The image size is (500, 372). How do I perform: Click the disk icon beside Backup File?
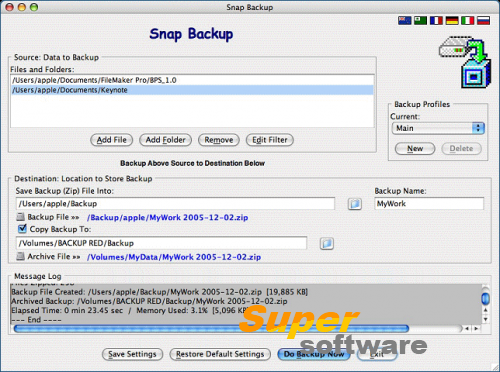pyautogui.click(x=20, y=217)
